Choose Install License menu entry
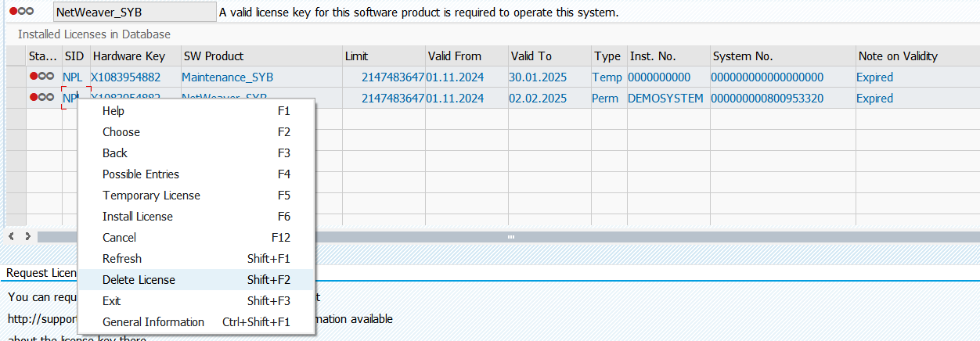Viewport: 980px width, 341px height. coord(196,217)
